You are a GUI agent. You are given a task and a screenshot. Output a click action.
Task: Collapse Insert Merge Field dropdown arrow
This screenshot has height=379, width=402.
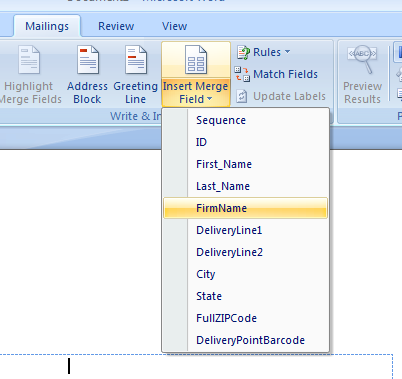pyautogui.click(x=209, y=99)
